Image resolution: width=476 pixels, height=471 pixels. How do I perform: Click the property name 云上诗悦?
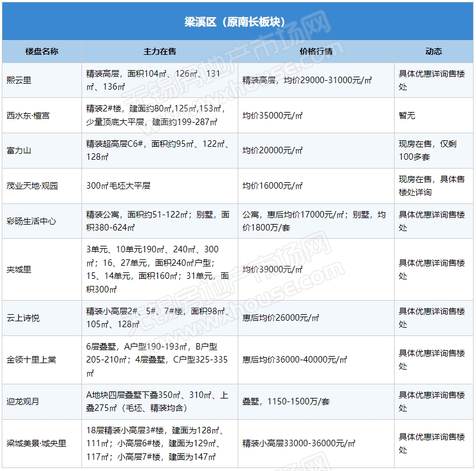click(23, 318)
